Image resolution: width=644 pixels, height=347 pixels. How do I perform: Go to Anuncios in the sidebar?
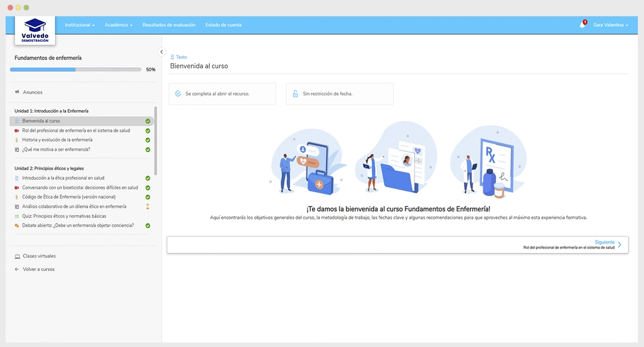[x=32, y=92]
